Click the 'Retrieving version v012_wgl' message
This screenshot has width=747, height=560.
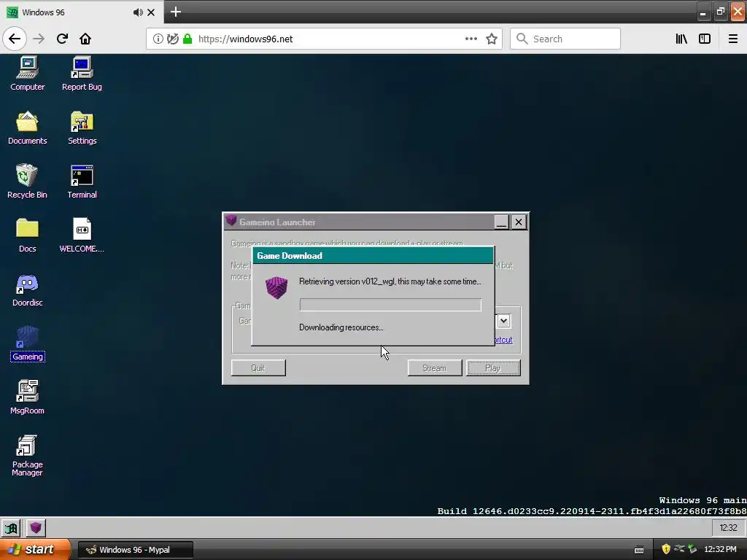click(390, 281)
